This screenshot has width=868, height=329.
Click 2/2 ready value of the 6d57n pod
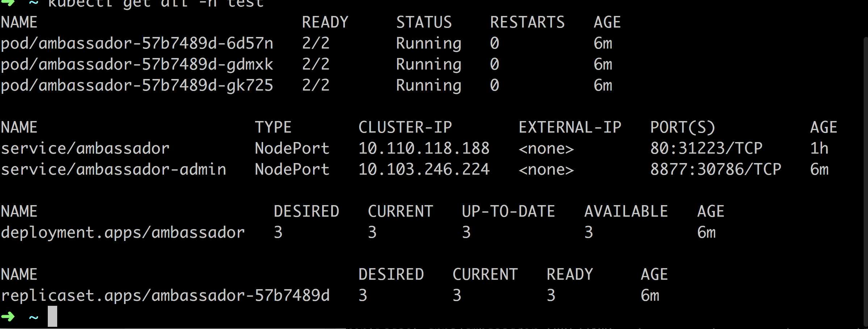(316, 43)
